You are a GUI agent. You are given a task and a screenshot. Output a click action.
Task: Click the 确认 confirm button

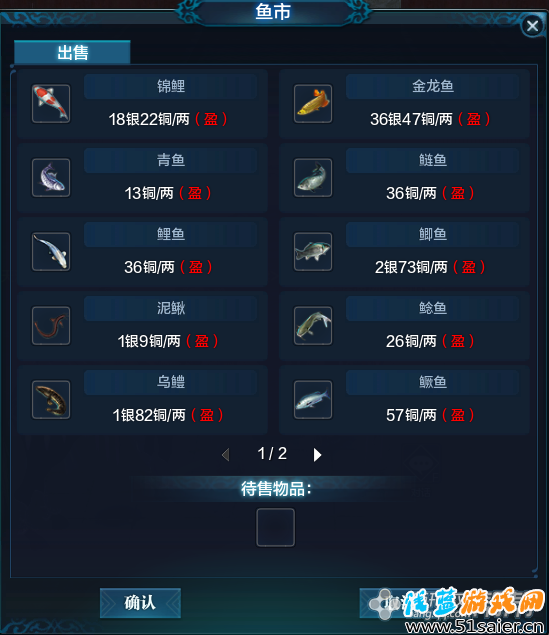point(140,603)
